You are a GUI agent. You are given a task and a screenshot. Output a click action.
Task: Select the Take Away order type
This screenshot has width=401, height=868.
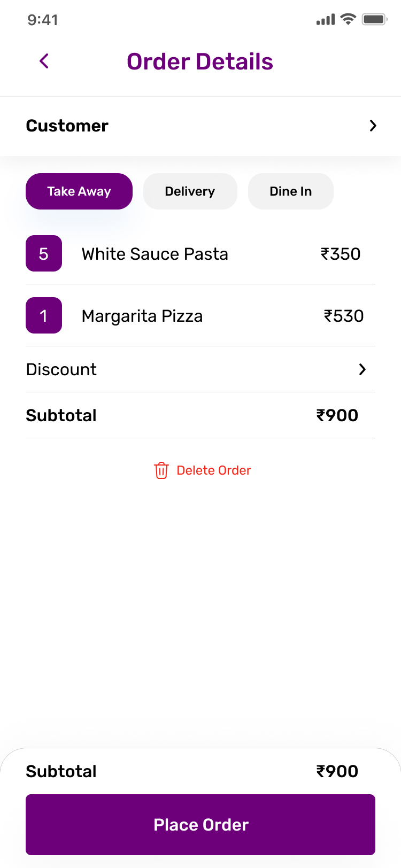tap(79, 191)
